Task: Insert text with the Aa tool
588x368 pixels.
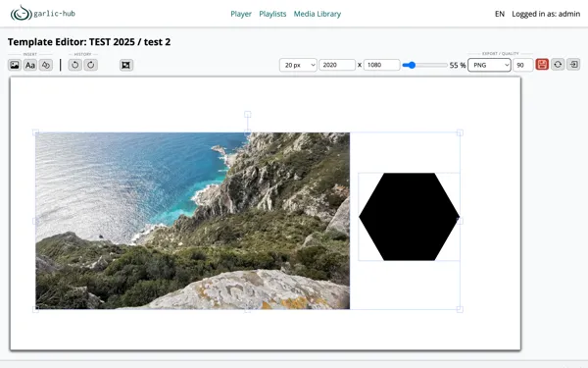Action: tap(30, 65)
